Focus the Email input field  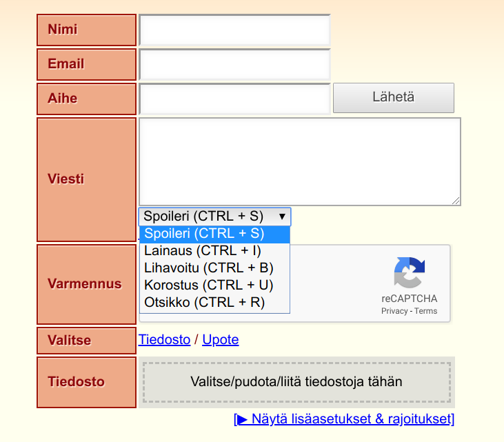pyautogui.click(x=234, y=65)
